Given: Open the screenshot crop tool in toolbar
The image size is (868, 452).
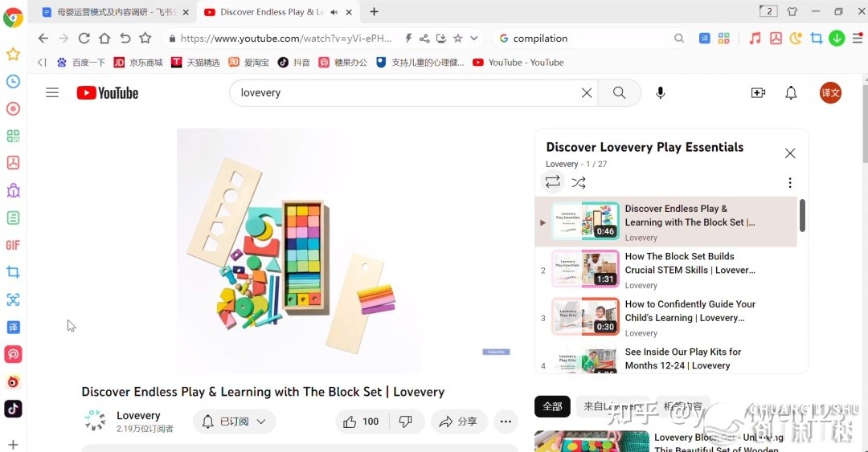Looking at the screenshot, I should point(816,39).
